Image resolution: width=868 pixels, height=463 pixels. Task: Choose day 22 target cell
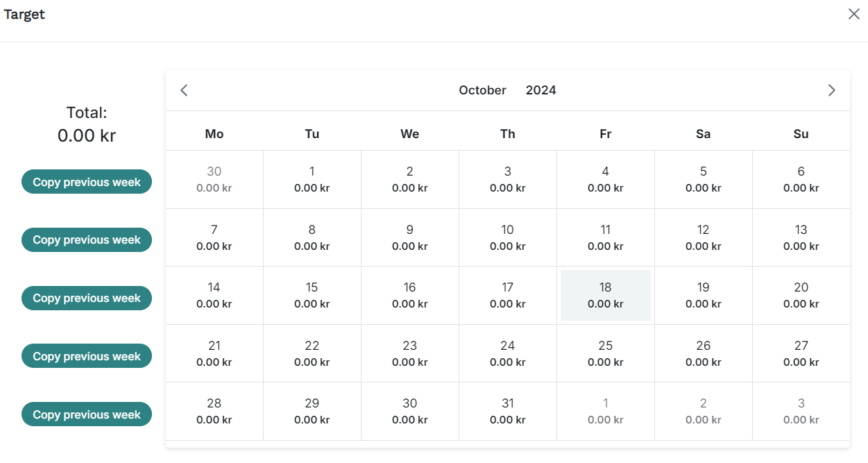(312, 353)
